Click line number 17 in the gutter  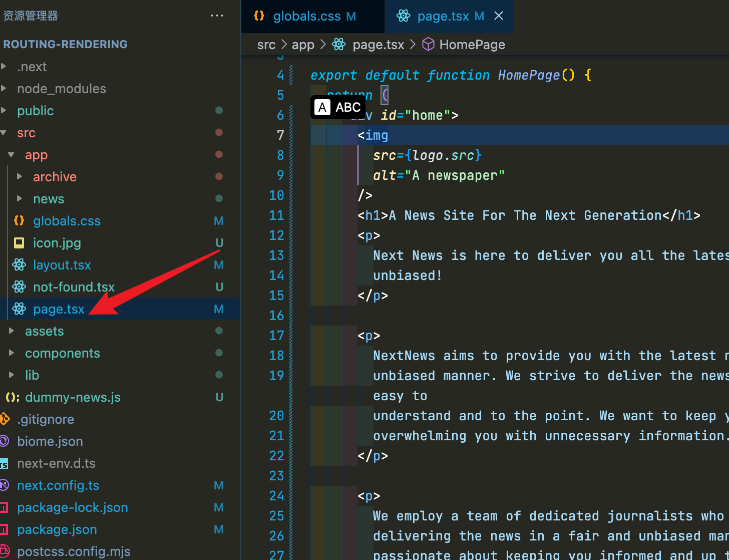pyautogui.click(x=276, y=336)
